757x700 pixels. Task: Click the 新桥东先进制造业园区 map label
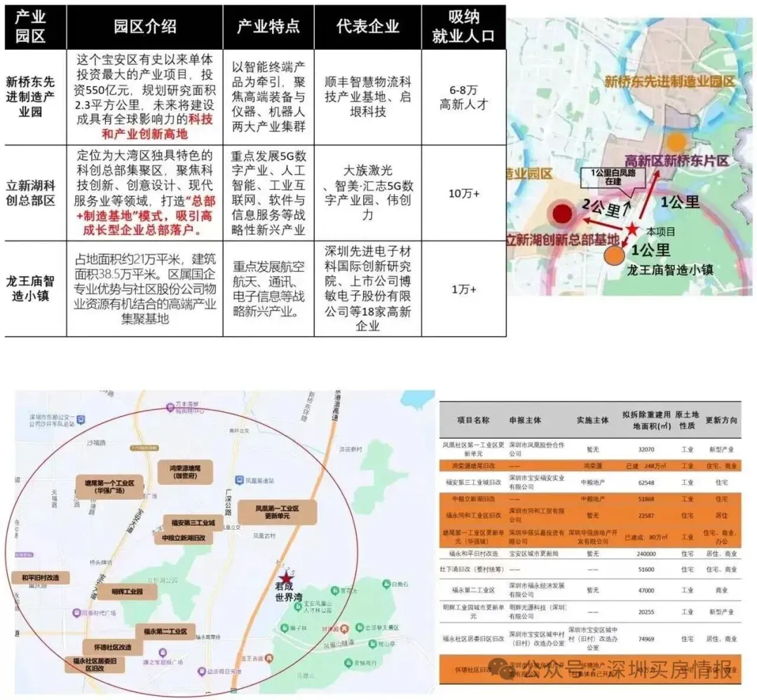pos(669,81)
